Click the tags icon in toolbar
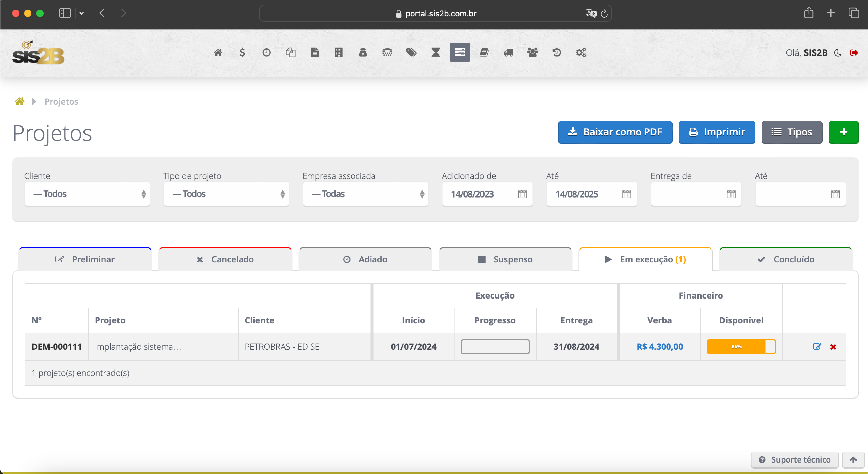Viewport: 868px width, 474px height. tap(411, 53)
